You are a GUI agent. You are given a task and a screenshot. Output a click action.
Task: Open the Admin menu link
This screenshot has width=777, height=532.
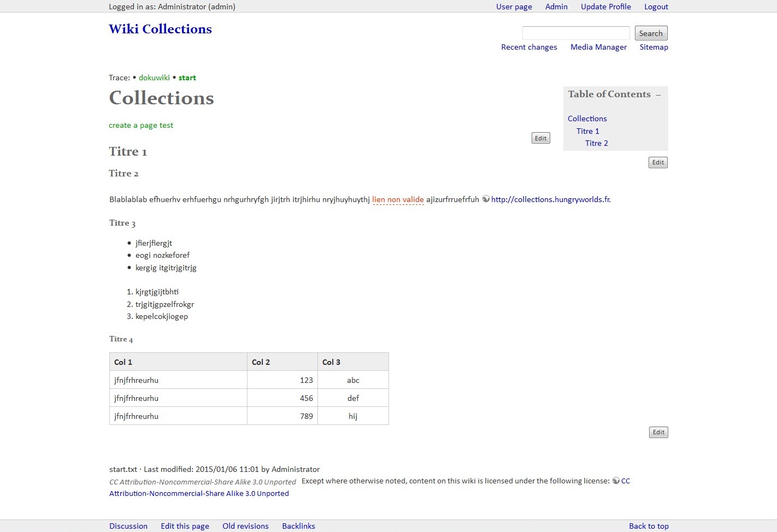pyautogui.click(x=556, y=7)
